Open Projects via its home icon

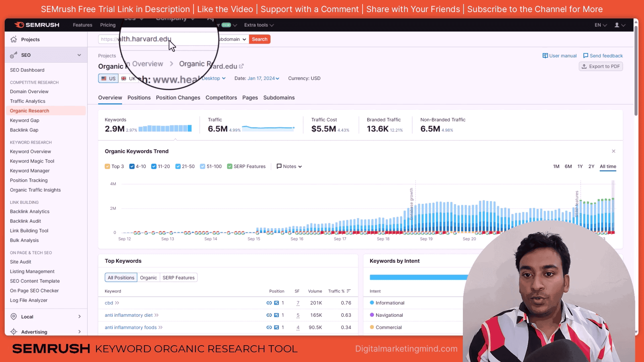pos(14,39)
